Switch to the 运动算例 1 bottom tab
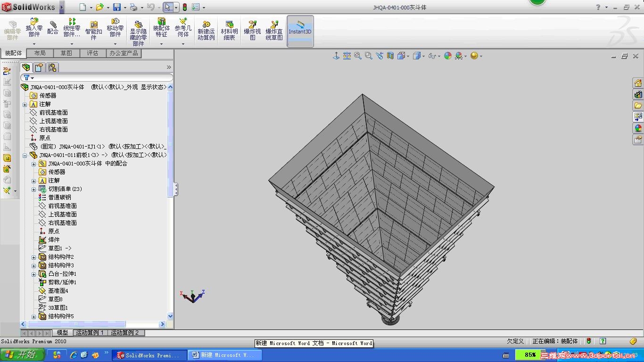Screen dimensions: 644x362 [90, 333]
